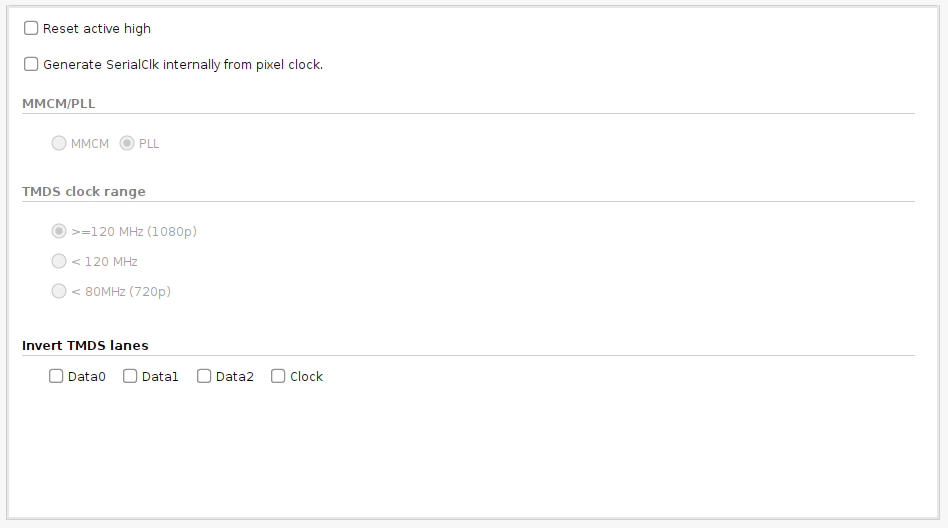Enable the Reset active high checkbox
Screen dimensions: 948x528
31,28
